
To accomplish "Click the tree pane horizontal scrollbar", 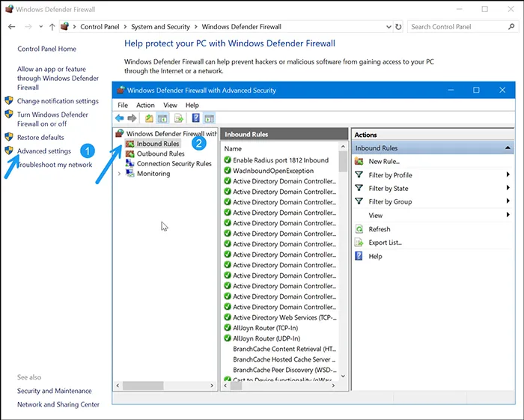I will [142, 386].
